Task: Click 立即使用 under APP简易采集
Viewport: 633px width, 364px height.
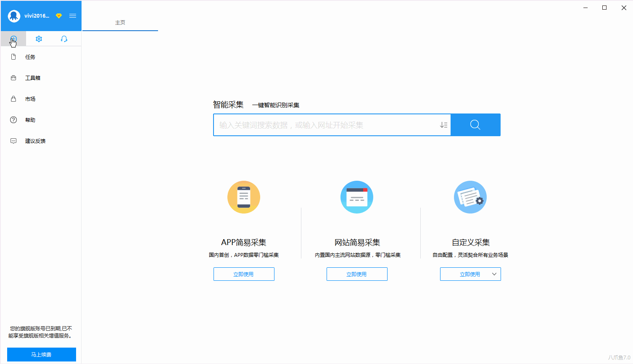Action: 244,274
